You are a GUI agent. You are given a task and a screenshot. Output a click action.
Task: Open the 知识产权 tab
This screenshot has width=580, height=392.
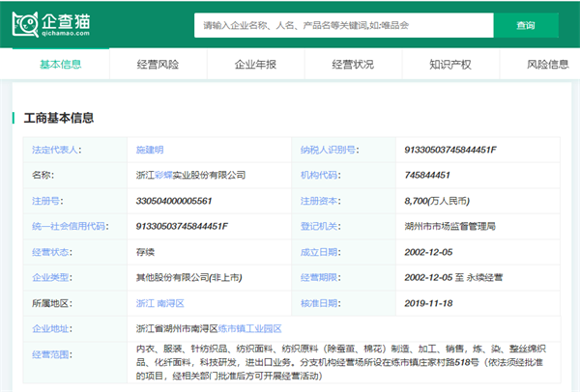[449, 65]
